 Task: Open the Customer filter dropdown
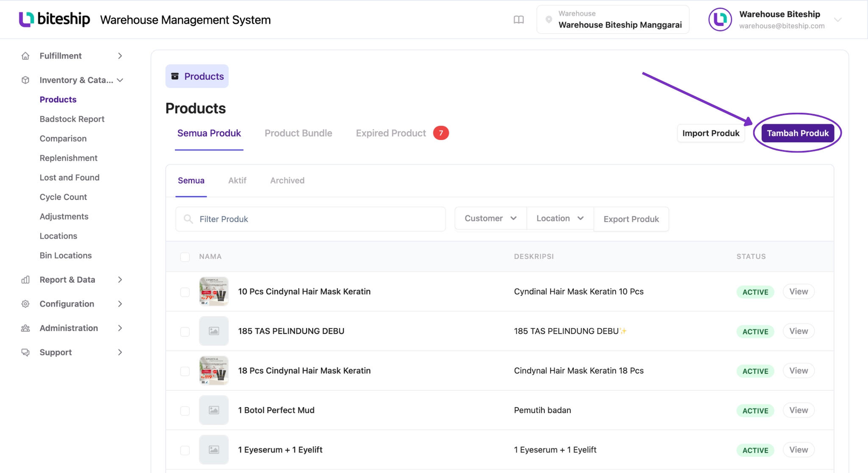pyautogui.click(x=490, y=219)
